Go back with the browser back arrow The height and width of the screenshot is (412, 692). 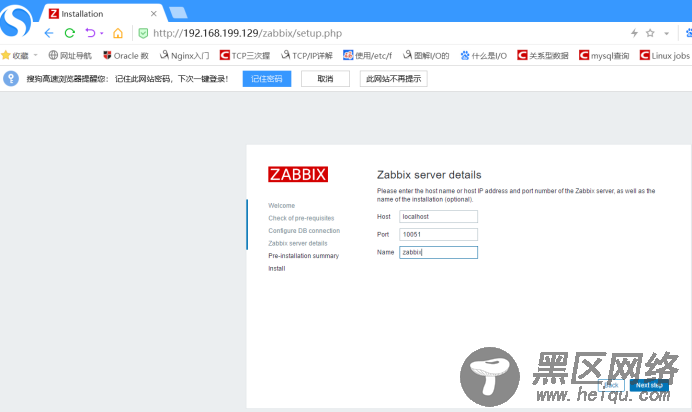click(x=49, y=33)
